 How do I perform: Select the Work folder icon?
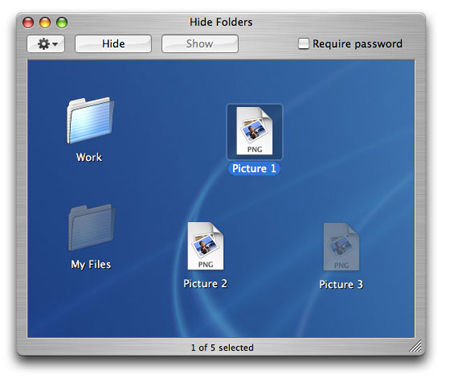tap(90, 120)
